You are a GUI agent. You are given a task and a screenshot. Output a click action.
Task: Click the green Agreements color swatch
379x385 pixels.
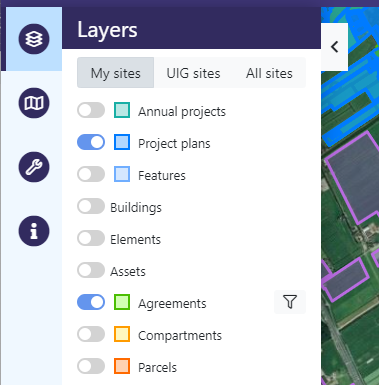(122, 302)
